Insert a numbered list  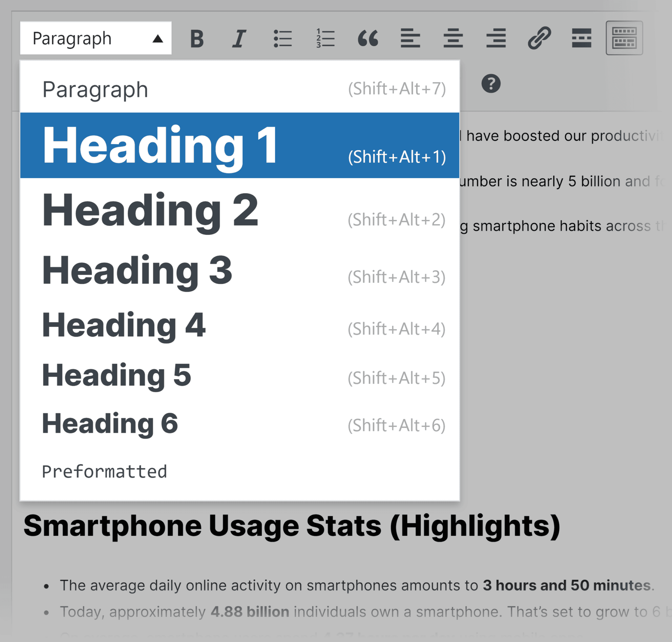[x=325, y=38]
